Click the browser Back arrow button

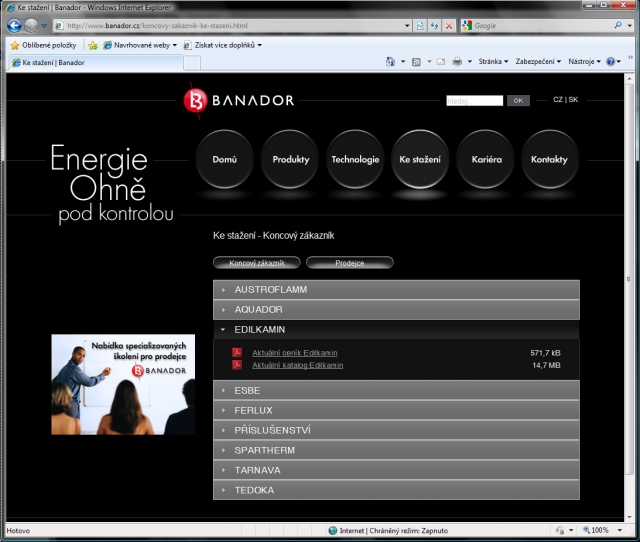pos(14,26)
